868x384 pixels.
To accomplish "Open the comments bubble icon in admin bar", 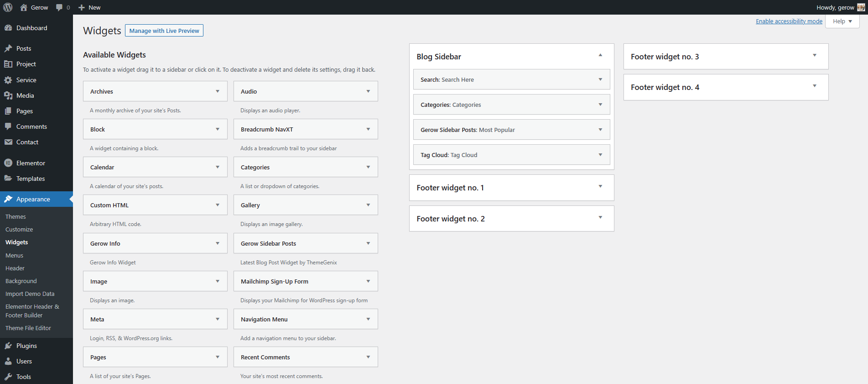I will tap(59, 7).
